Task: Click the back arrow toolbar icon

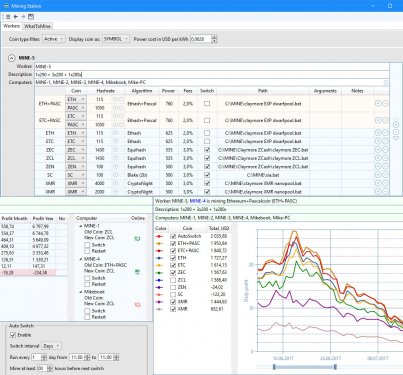Action: pos(16,17)
